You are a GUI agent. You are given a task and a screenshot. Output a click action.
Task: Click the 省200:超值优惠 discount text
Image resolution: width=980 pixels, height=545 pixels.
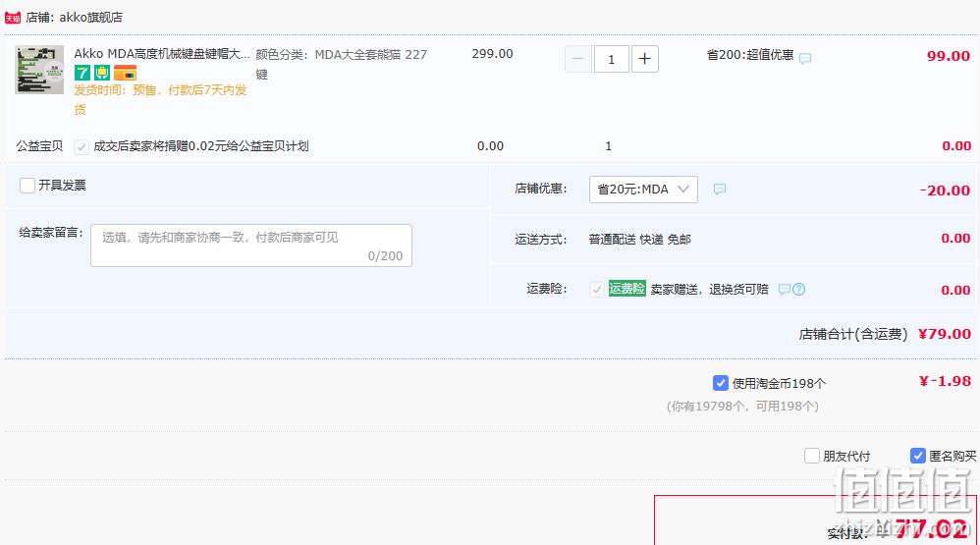tap(750, 55)
